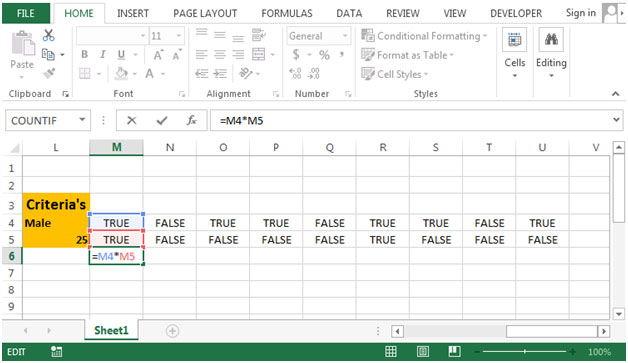This screenshot has width=628, height=363.
Task: Toggle Underline formatting
Action: (x=121, y=54)
